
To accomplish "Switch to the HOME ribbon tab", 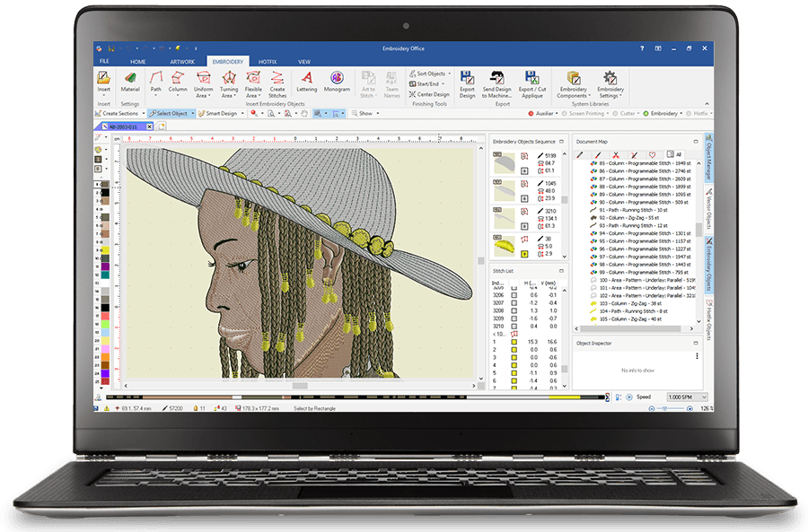I will tap(137, 61).
